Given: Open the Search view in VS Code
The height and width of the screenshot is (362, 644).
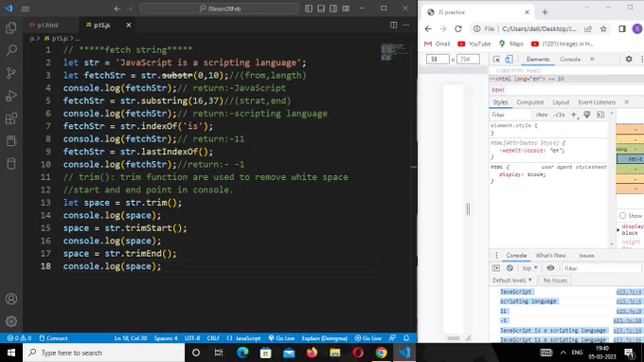Looking at the screenshot, I should (x=11, y=50).
